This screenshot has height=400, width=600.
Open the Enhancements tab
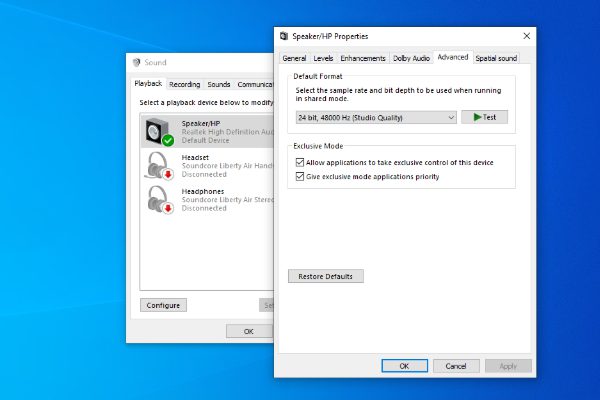[x=363, y=58]
